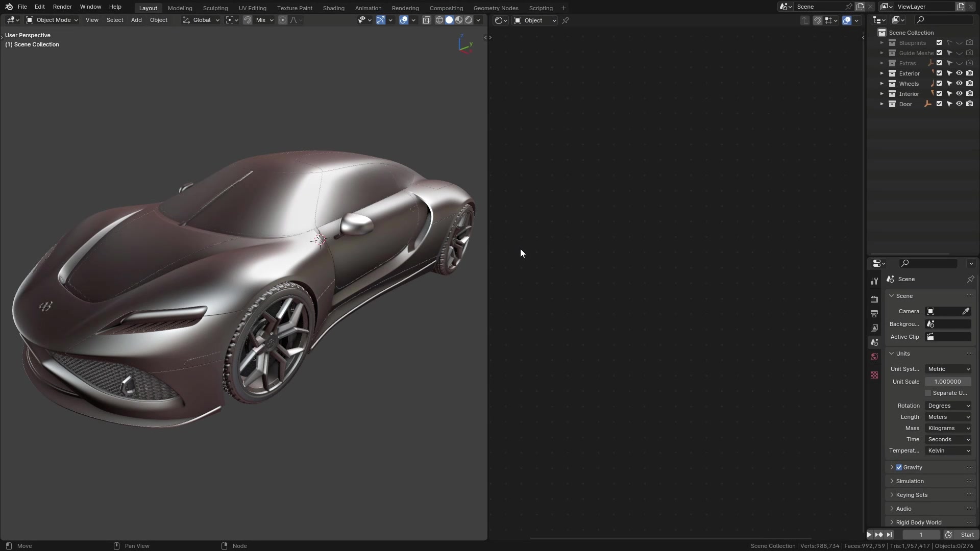Switch to the Shading workspace tab

[x=334, y=8]
